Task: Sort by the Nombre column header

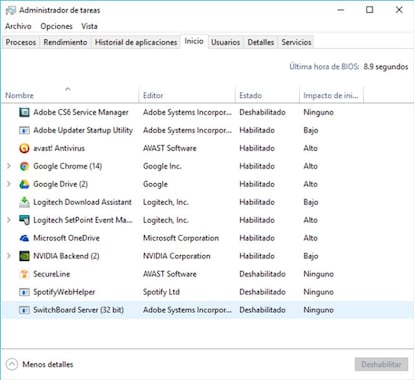Action: tap(70, 95)
